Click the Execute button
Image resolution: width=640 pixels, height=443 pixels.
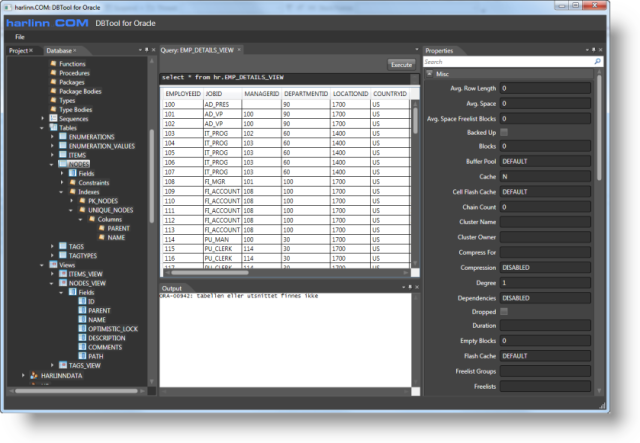(401, 65)
